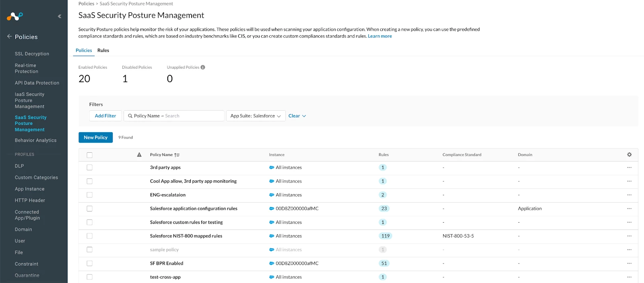This screenshot has height=283, width=644.
Task: Click rules count badge 119
Action: [385, 236]
